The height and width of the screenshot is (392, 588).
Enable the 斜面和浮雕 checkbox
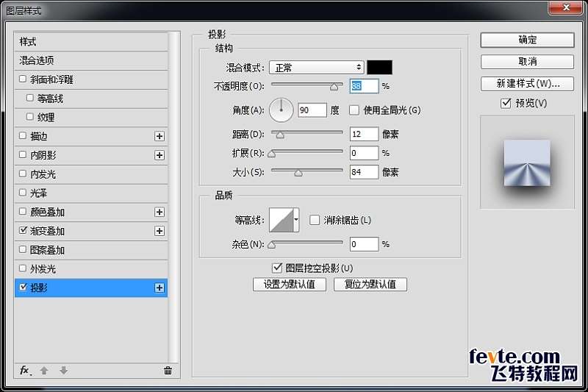[x=23, y=79]
